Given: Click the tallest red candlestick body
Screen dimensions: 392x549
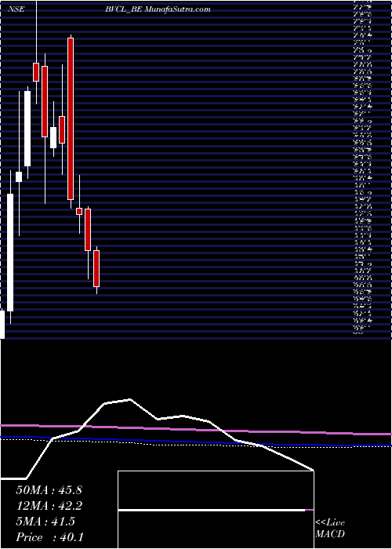Looking at the screenshot, I should (71, 118).
